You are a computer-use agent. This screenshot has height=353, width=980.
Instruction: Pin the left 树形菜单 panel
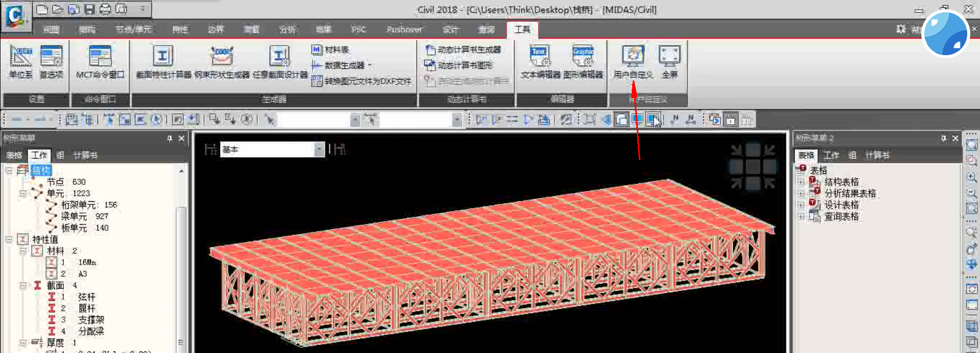tap(170, 138)
